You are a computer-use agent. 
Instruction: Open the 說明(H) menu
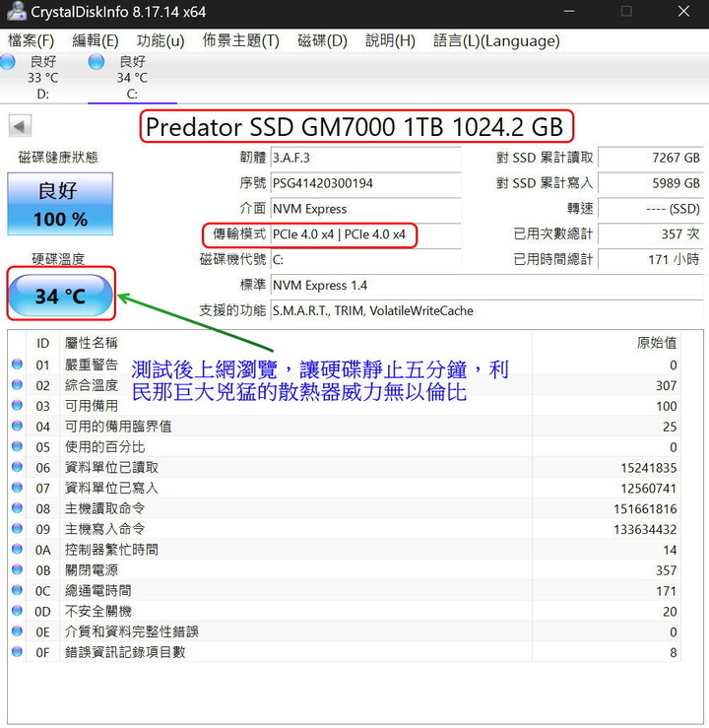(390, 40)
